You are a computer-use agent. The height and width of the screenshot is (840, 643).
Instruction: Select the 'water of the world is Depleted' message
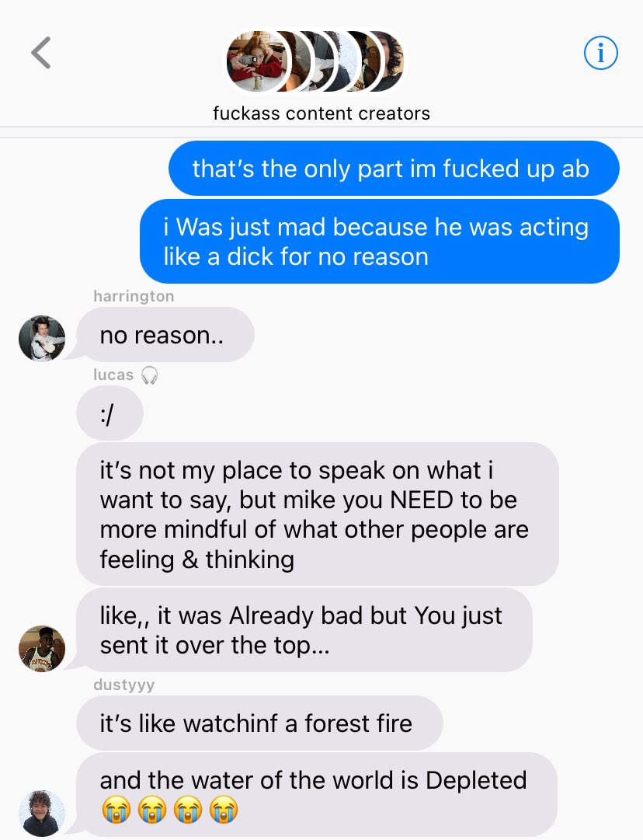click(316, 794)
